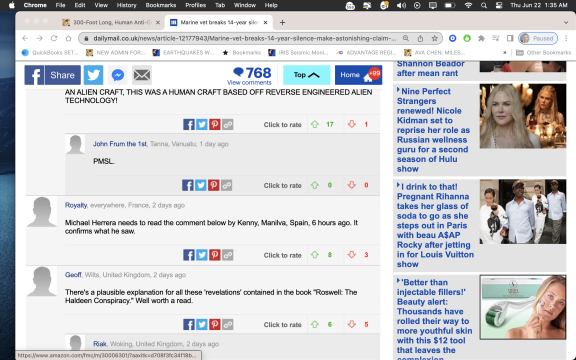Viewport: 576px width, 360px height.
Task: Go to Home with +99 badge button
Action: click(358, 75)
